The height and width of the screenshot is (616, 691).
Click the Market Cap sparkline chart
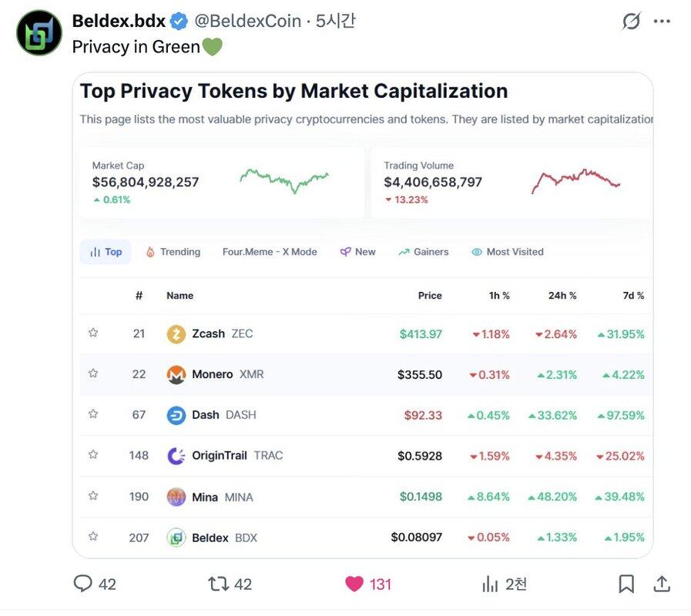coord(283,180)
